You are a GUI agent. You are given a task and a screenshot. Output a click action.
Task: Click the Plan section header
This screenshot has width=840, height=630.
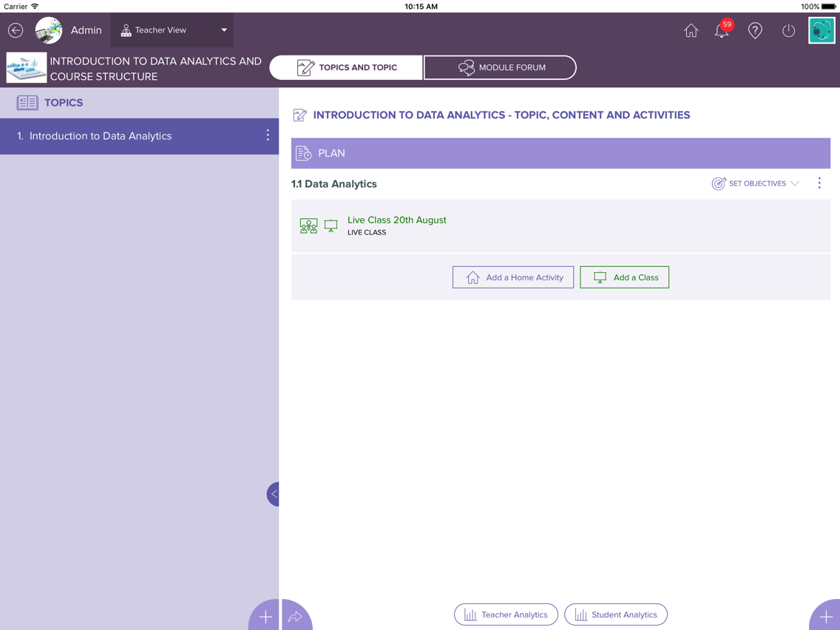pos(560,153)
